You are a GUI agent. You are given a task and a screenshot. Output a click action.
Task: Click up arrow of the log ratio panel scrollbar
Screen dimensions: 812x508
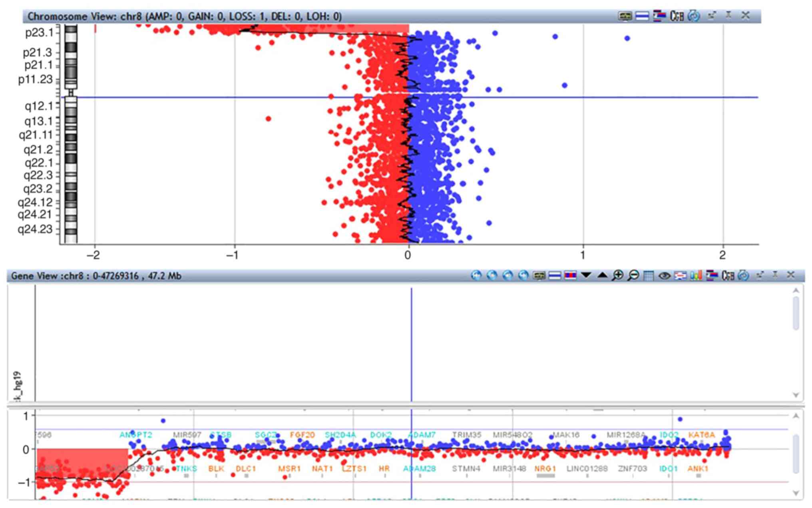796,416
